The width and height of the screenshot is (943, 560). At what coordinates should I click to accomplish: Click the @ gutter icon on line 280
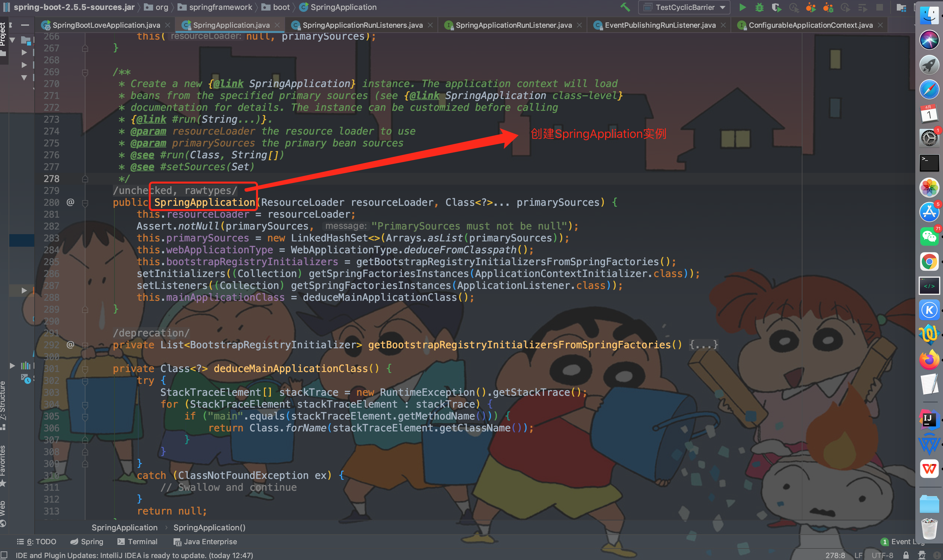point(70,202)
